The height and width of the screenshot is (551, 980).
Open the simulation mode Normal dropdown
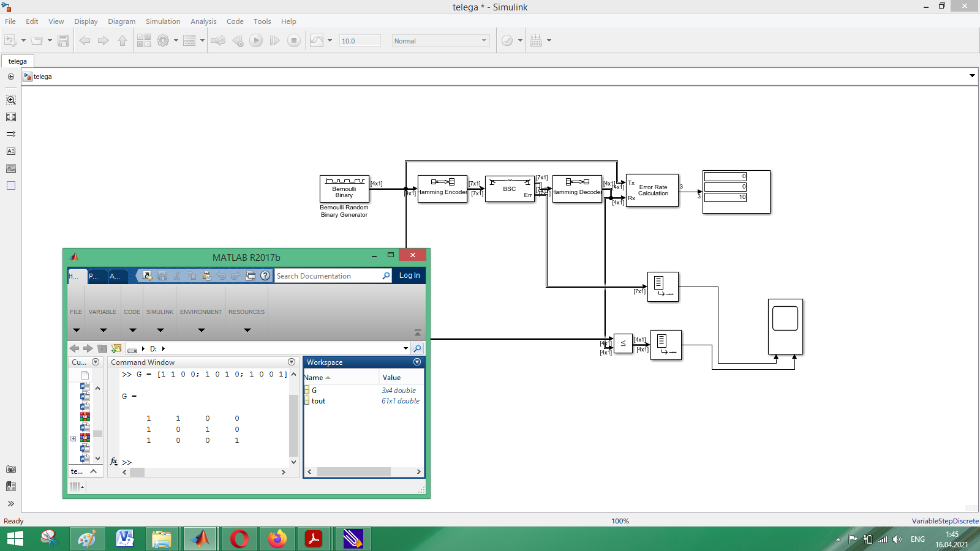tap(440, 41)
